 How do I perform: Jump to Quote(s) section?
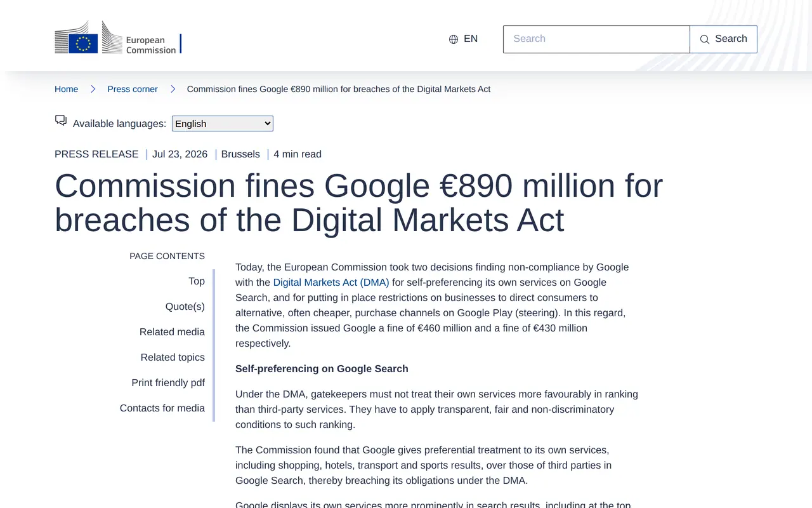[185, 307]
